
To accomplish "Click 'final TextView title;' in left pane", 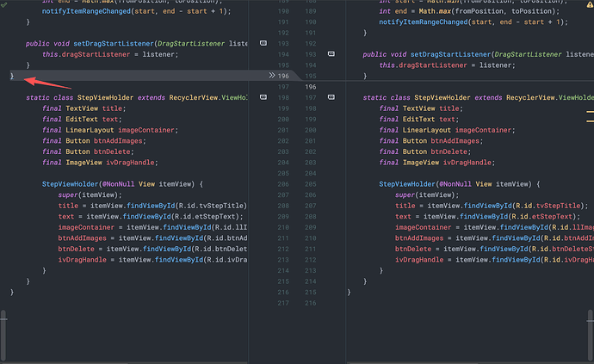I will tap(84, 108).
